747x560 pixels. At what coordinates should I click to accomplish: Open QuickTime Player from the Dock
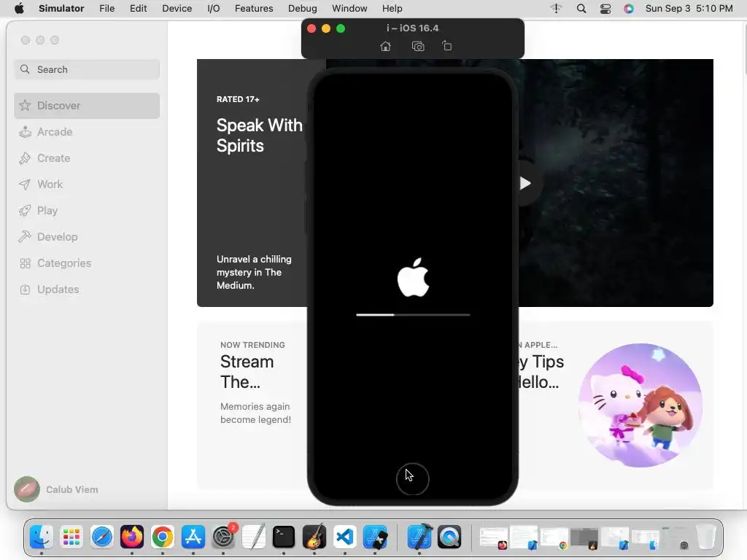449,537
